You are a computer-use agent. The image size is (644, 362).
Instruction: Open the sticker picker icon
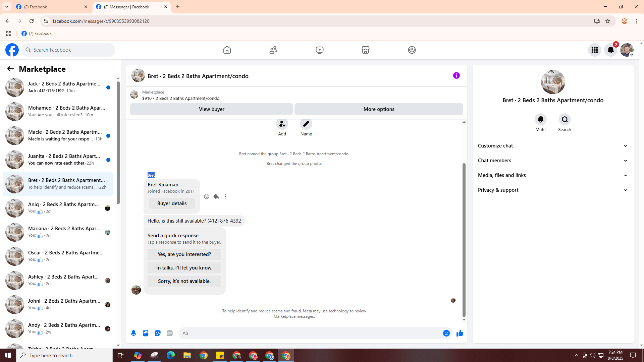tap(158, 333)
